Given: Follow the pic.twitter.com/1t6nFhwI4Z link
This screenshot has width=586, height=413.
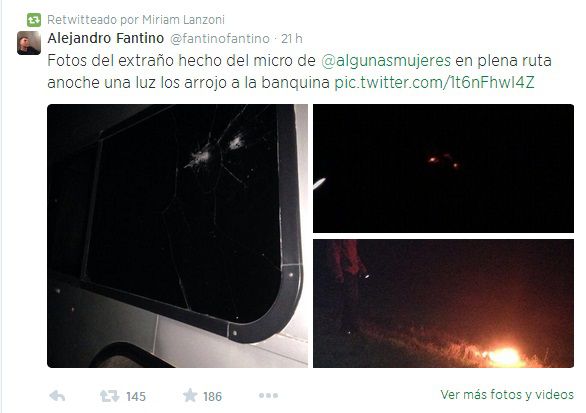Looking at the screenshot, I should [x=434, y=83].
